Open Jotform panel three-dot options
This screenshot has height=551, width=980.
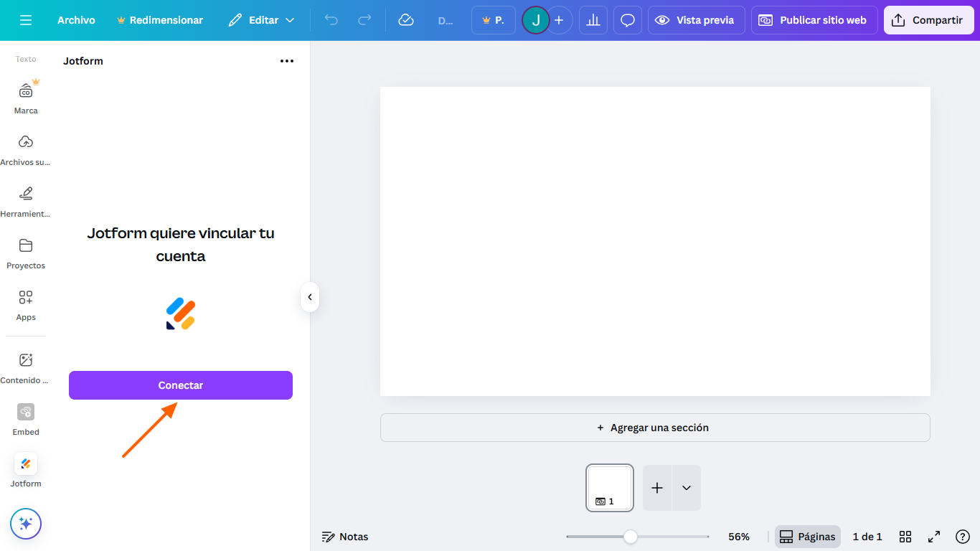[287, 61]
